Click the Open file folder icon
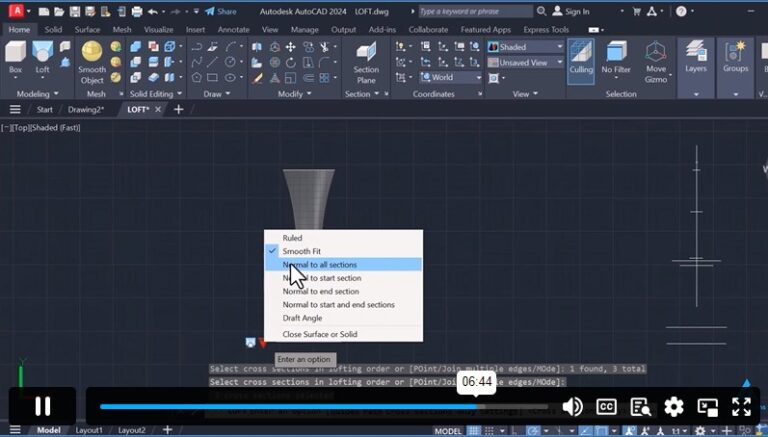 (x=59, y=11)
